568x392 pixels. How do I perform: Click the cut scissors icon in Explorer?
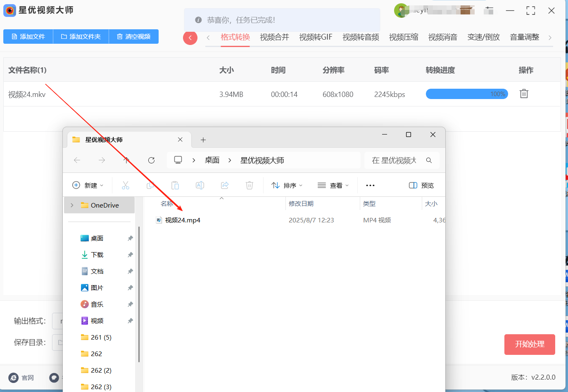click(x=126, y=185)
